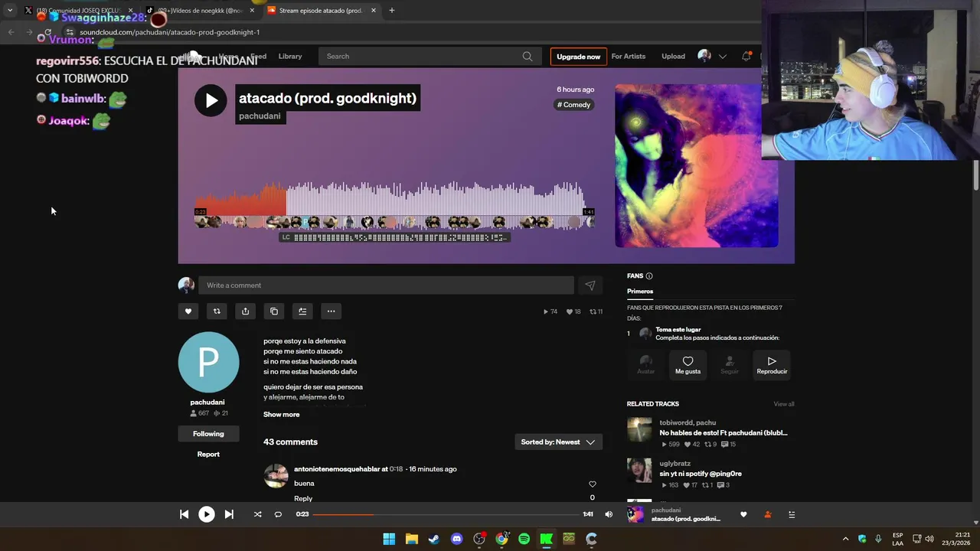Open Upload nav link
The height and width of the screenshot is (551, 980).
click(673, 57)
